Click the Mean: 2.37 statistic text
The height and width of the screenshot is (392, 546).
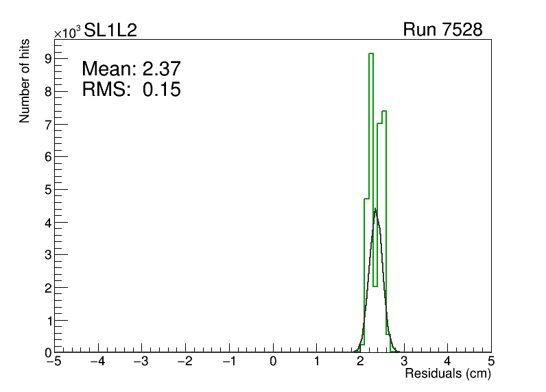click(130, 69)
